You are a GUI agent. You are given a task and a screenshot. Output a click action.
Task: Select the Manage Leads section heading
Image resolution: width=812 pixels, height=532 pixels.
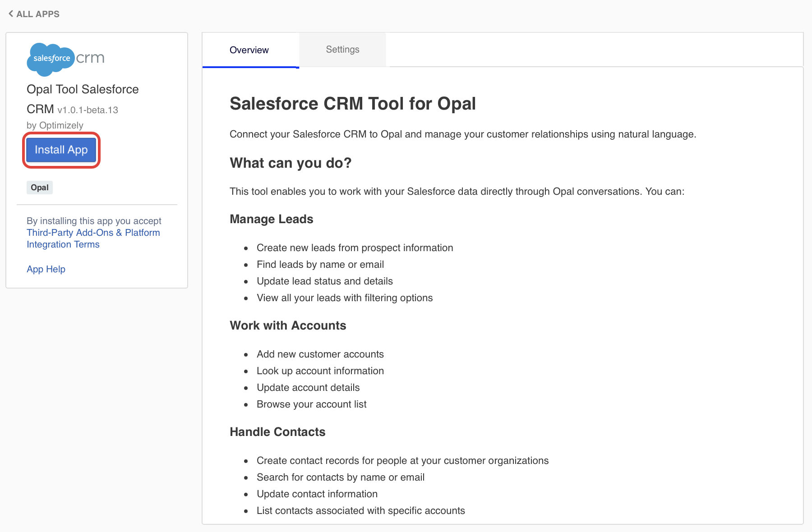tap(271, 219)
